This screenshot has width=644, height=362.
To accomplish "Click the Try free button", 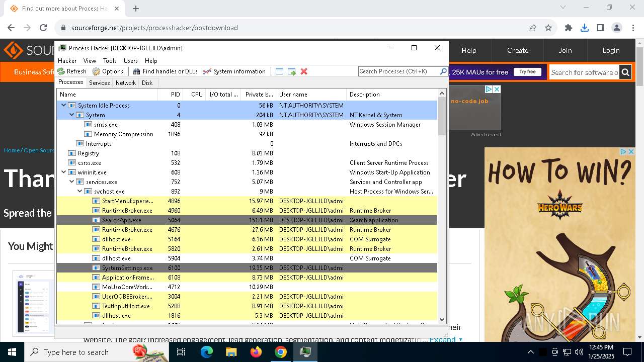I will tap(527, 72).
